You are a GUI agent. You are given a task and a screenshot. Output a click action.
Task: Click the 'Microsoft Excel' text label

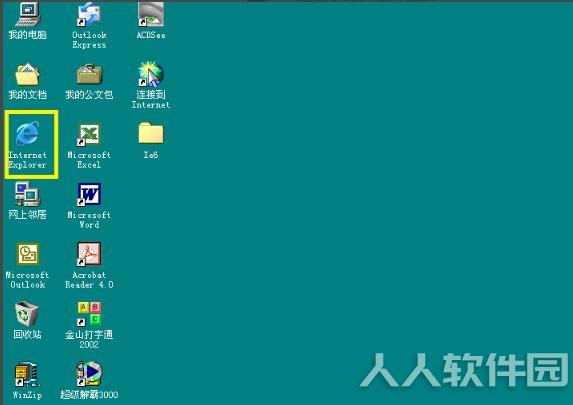pos(89,160)
